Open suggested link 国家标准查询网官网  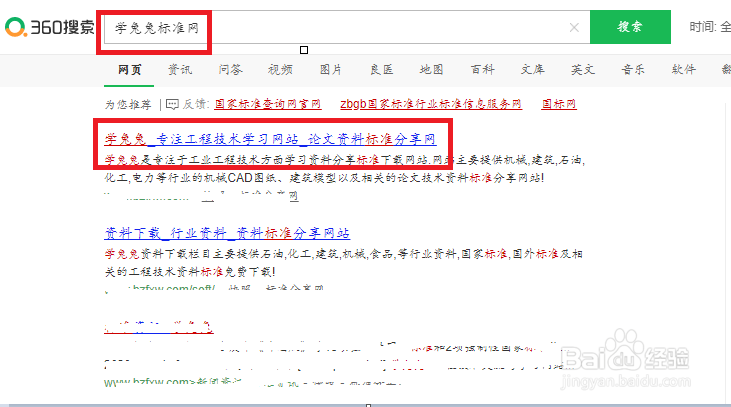pyautogui.click(x=268, y=104)
